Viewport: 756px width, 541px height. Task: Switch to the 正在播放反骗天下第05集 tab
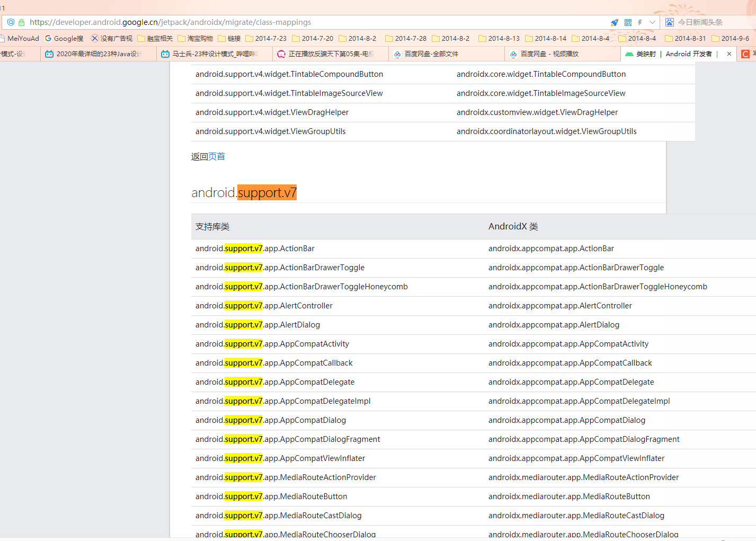(x=331, y=54)
